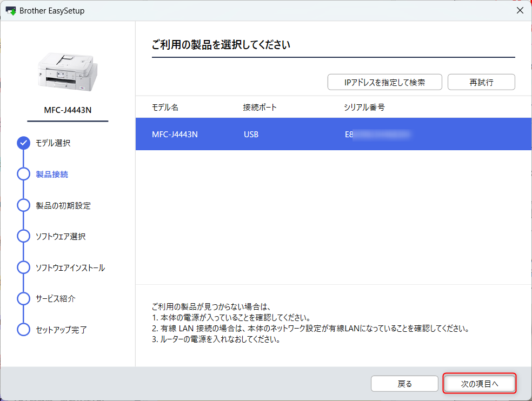The width and height of the screenshot is (532, 401).
Task: Click the 接続ポート column header
Action: point(260,107)
